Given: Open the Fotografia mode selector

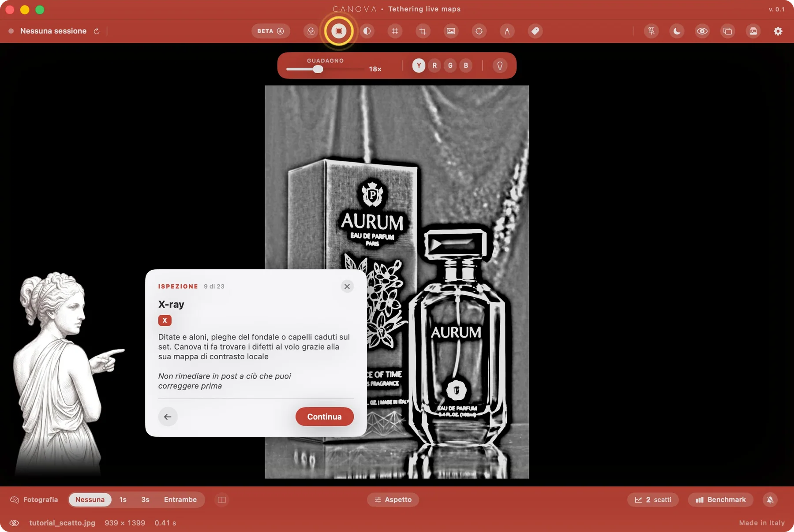Looking at the screenshot, I should click(34, 499).
